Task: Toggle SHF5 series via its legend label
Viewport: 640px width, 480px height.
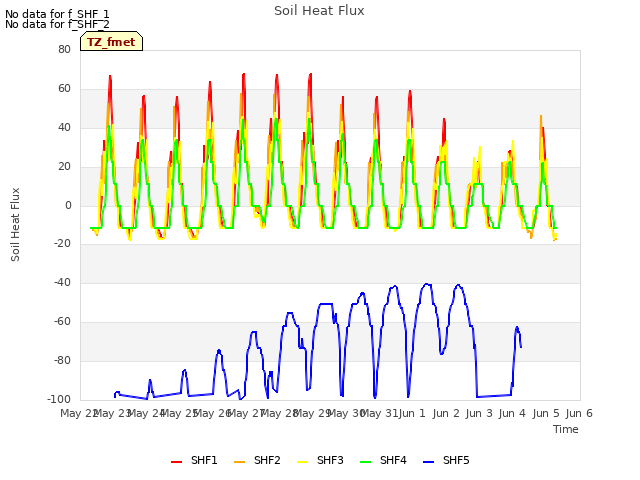Action: (x=456, y=460)
